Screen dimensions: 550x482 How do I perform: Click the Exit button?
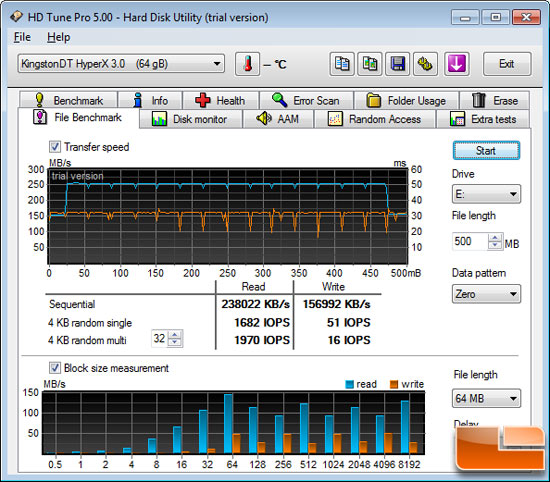507,64
